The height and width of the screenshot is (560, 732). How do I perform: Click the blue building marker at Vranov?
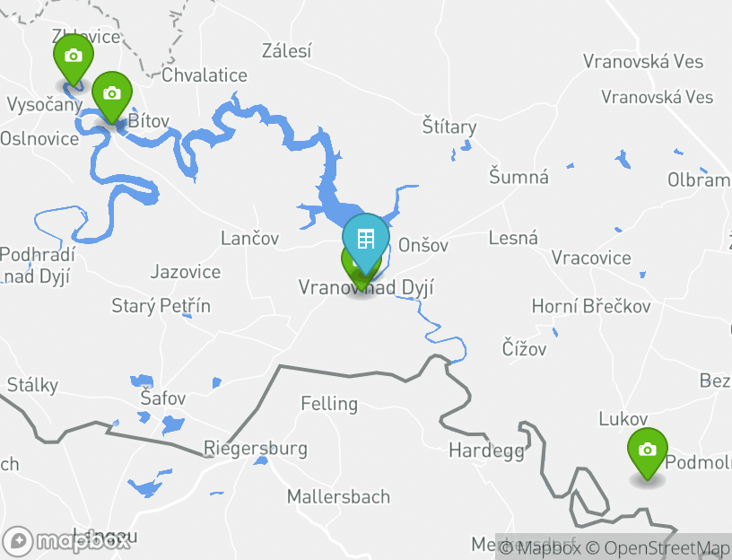[x=365, y=241]
